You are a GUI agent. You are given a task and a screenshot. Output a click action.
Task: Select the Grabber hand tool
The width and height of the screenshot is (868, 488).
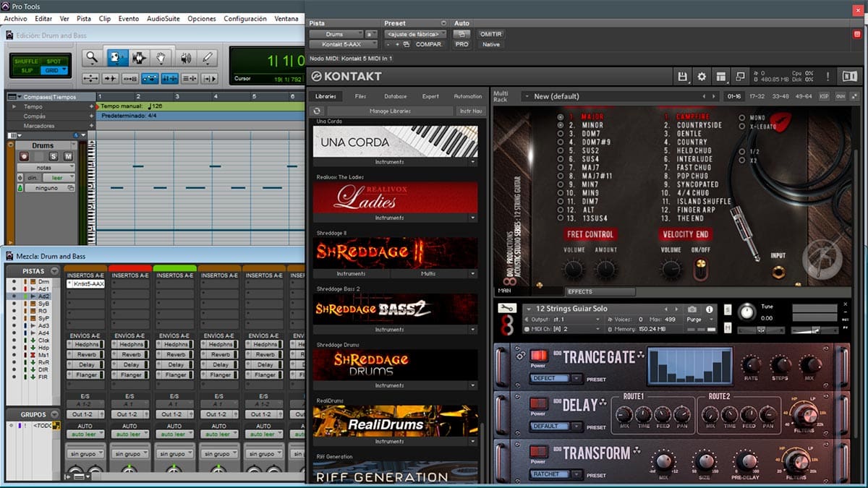[x=161, y=59]
